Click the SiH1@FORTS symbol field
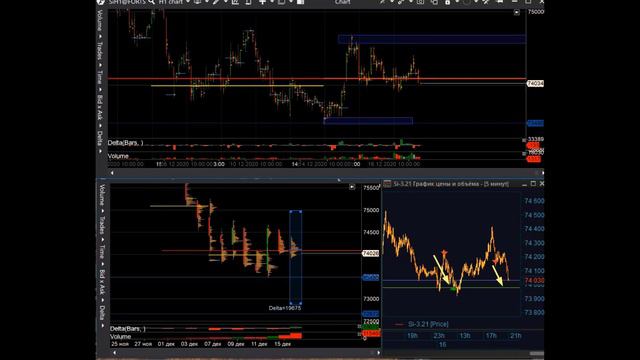The image size is (640, 360). (127, 2)
